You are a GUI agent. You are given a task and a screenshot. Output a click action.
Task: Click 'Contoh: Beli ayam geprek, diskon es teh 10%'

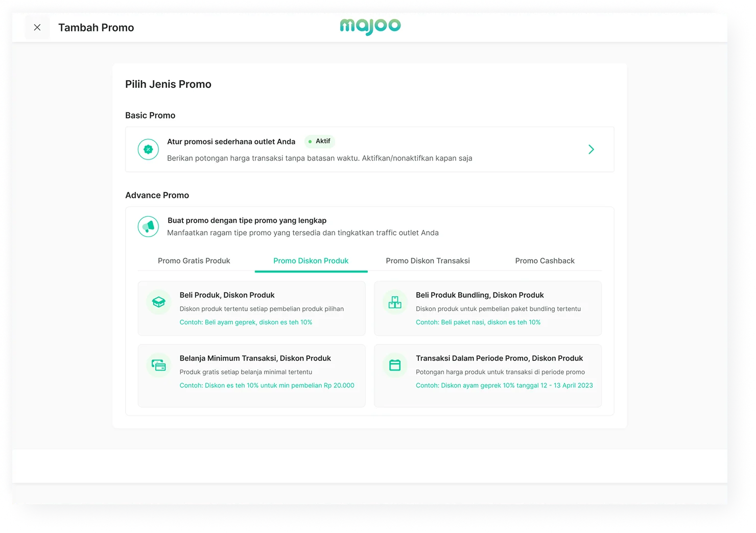point(246,322)
